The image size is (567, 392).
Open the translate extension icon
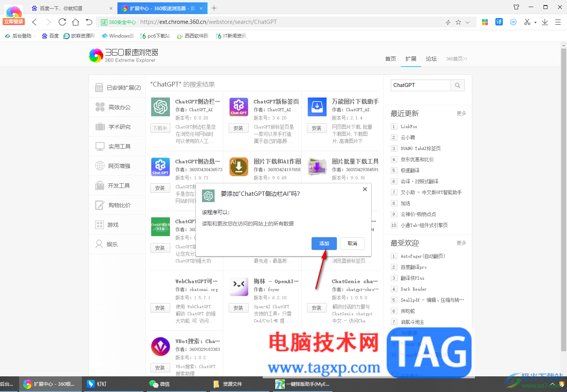(499, 22)
